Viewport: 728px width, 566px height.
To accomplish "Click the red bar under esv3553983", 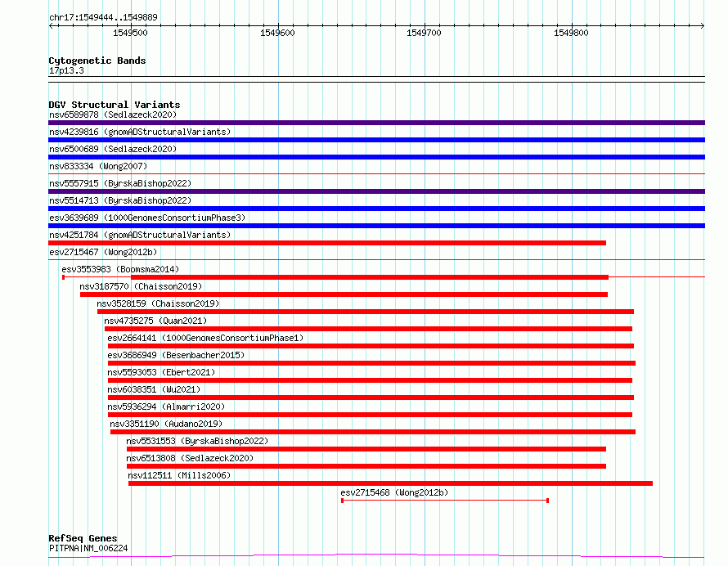I will coord(370,277).
